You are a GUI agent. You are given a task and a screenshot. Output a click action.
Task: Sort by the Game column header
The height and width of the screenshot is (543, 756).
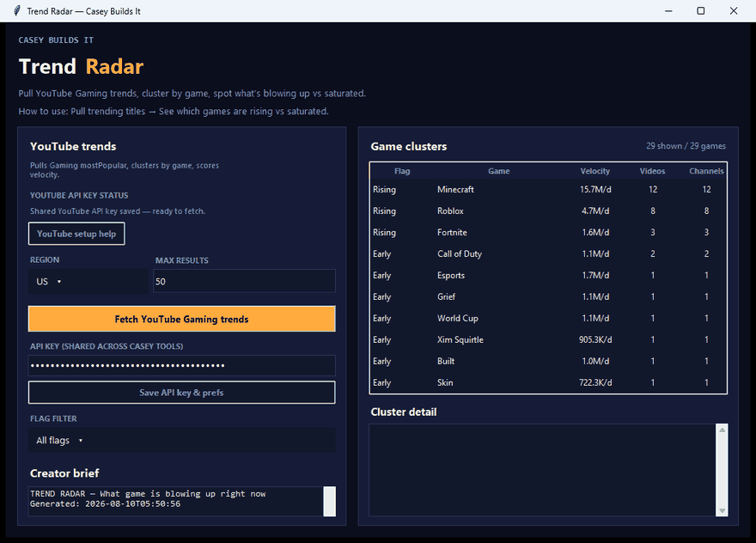pos(498,171)
